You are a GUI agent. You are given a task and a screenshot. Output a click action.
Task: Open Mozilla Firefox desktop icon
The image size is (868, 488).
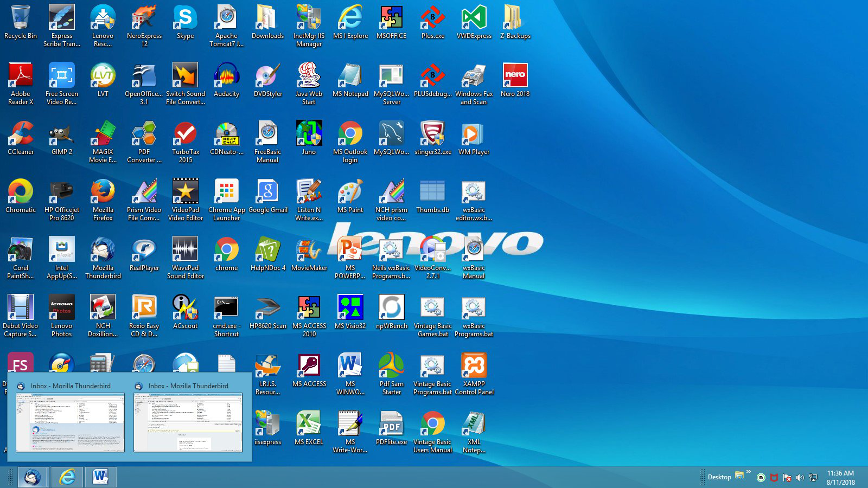tap(103, 200)
